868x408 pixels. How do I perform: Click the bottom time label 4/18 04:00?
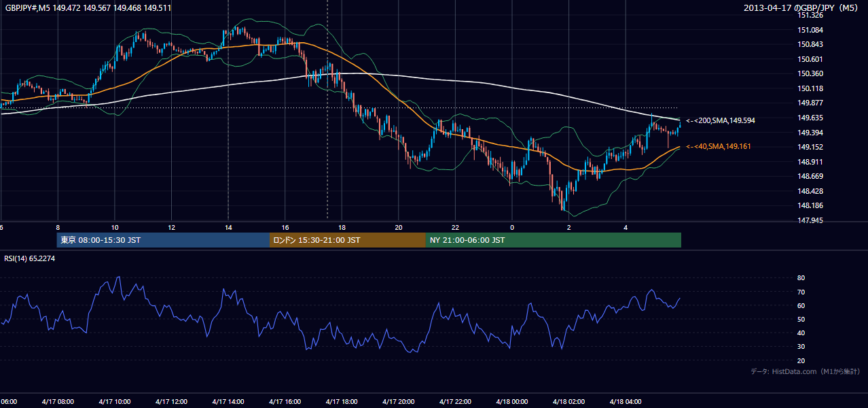coord(626,401)
